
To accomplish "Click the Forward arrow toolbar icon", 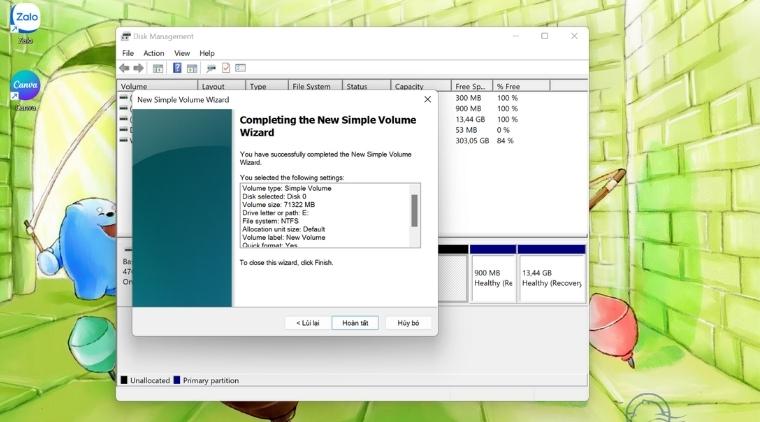I will [139, 68].
